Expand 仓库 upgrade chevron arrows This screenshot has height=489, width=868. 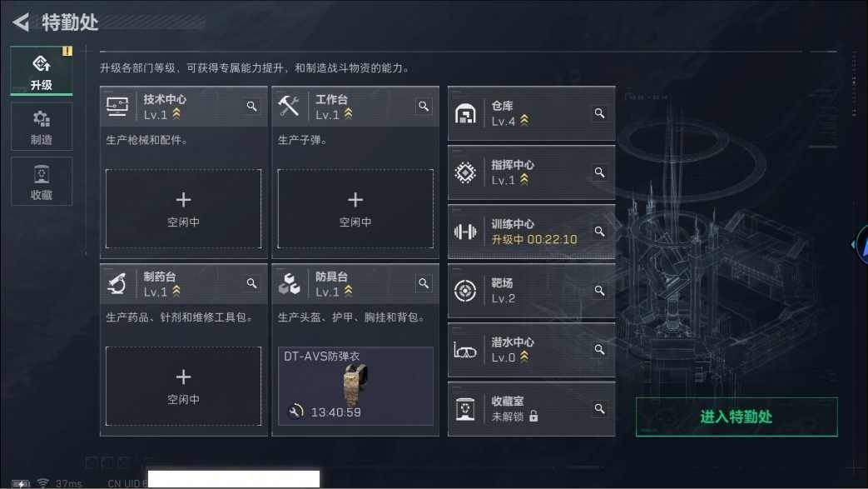524,120
